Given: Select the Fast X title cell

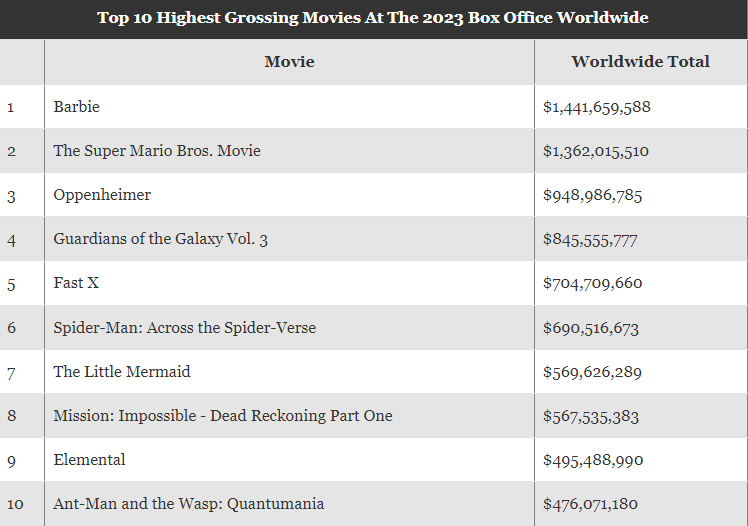Looking at the screenshot, I should click(x=76, y=283).
